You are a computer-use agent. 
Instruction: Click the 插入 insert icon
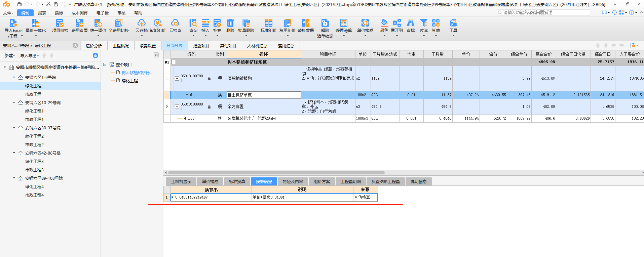[205, 26]
